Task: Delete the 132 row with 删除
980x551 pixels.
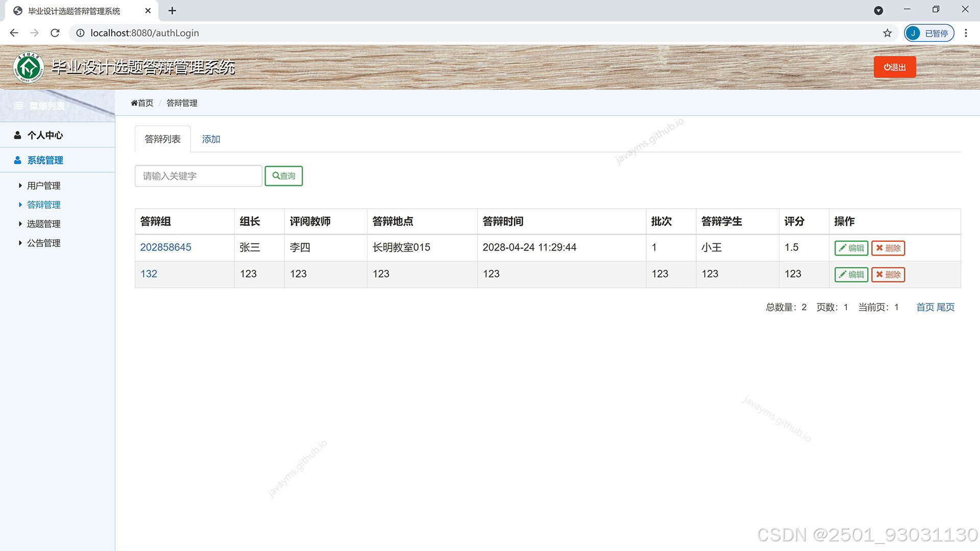Action: (x=888, y=274)
